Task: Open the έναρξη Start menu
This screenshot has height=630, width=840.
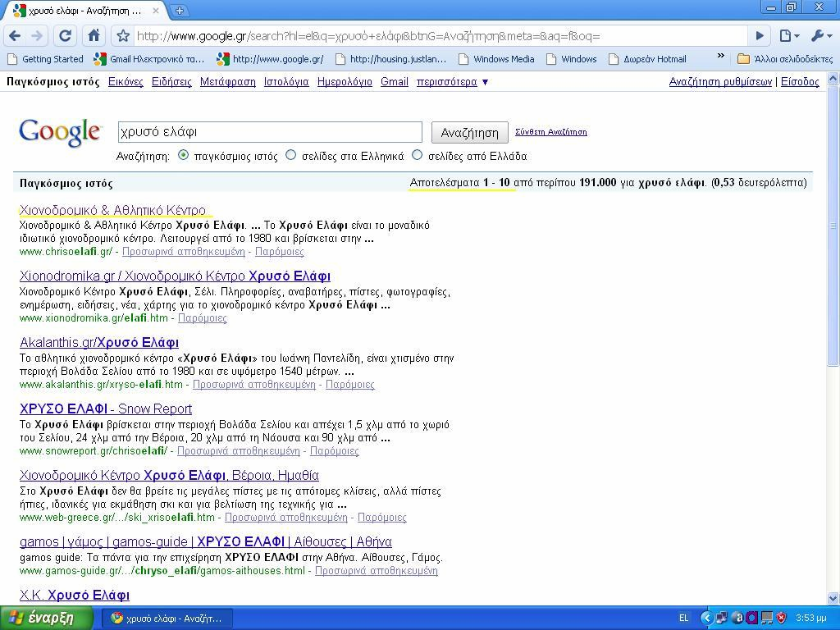Action: (47, 619)
